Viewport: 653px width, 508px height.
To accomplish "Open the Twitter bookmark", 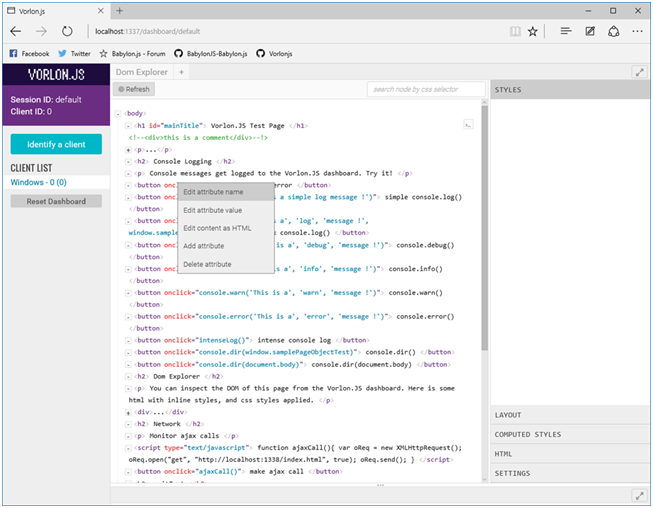I will click(74, 54).
